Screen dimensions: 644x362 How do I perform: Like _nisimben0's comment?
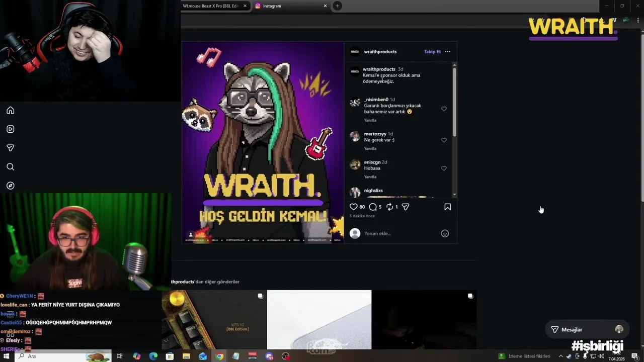[x=444, y=109]
